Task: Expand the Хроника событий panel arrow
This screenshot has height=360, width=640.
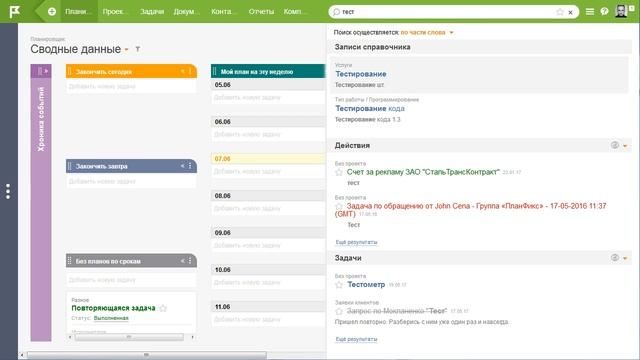Action: [x=46, y=71]
